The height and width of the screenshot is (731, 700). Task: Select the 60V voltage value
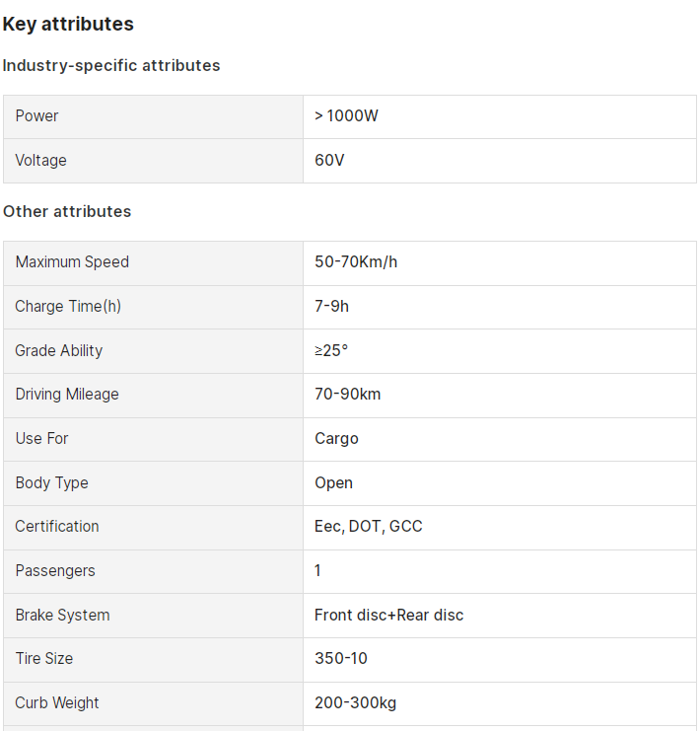coord(329,161)
